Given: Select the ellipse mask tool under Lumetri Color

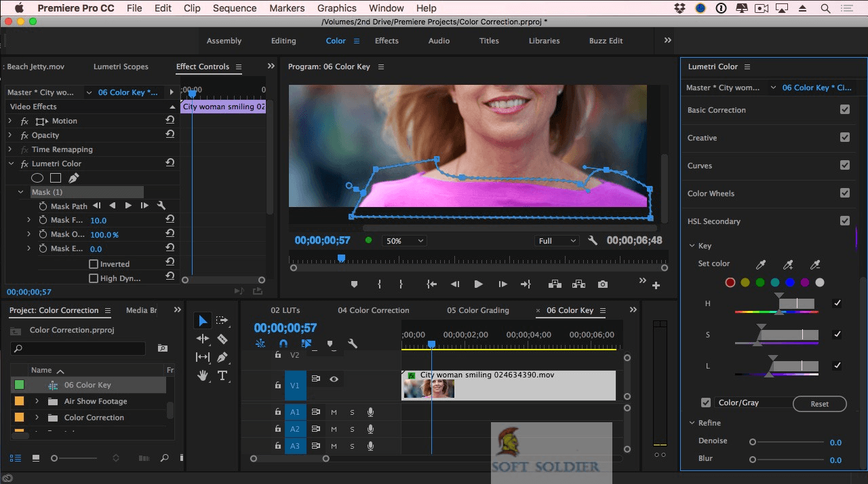Looking at the screenshot, I should (x=37, y=178).
